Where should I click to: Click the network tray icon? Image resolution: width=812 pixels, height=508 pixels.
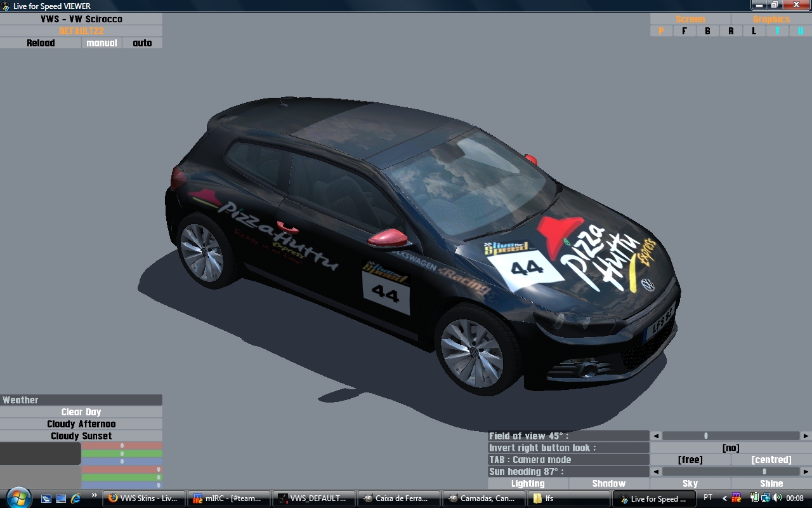(766, 498)
